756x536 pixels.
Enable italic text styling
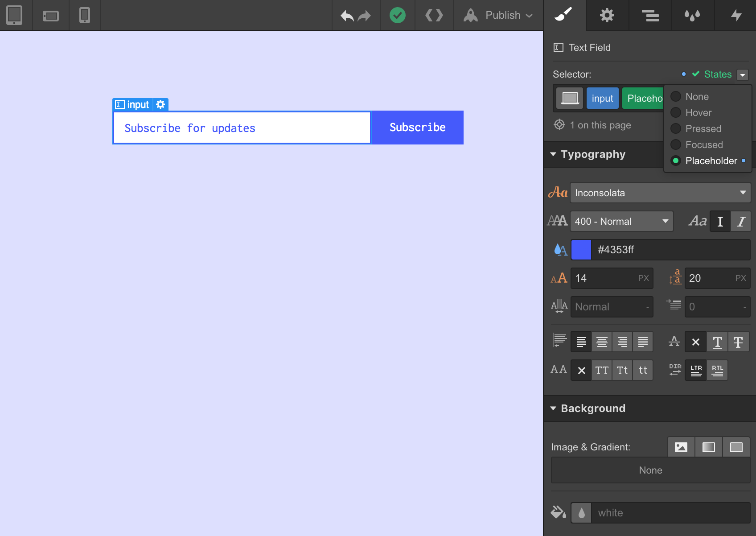741,221
